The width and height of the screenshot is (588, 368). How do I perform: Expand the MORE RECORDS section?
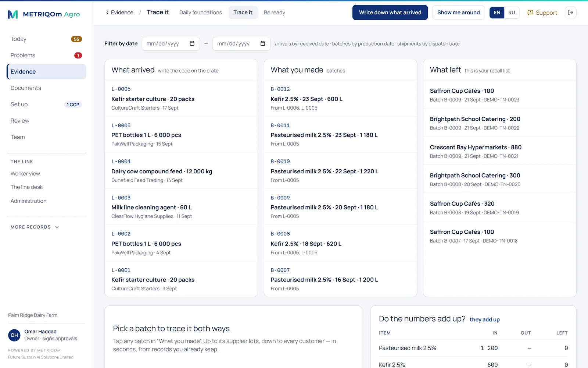35,227
